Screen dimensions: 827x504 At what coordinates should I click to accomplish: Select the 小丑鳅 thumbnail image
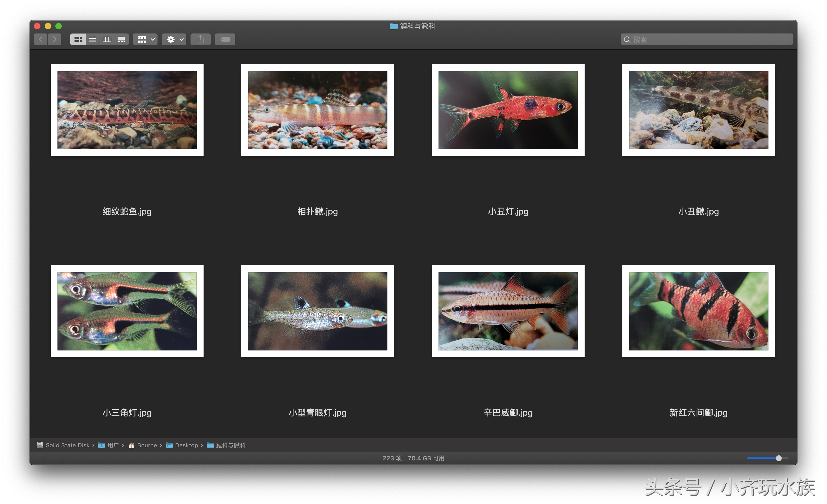point(699,110)
